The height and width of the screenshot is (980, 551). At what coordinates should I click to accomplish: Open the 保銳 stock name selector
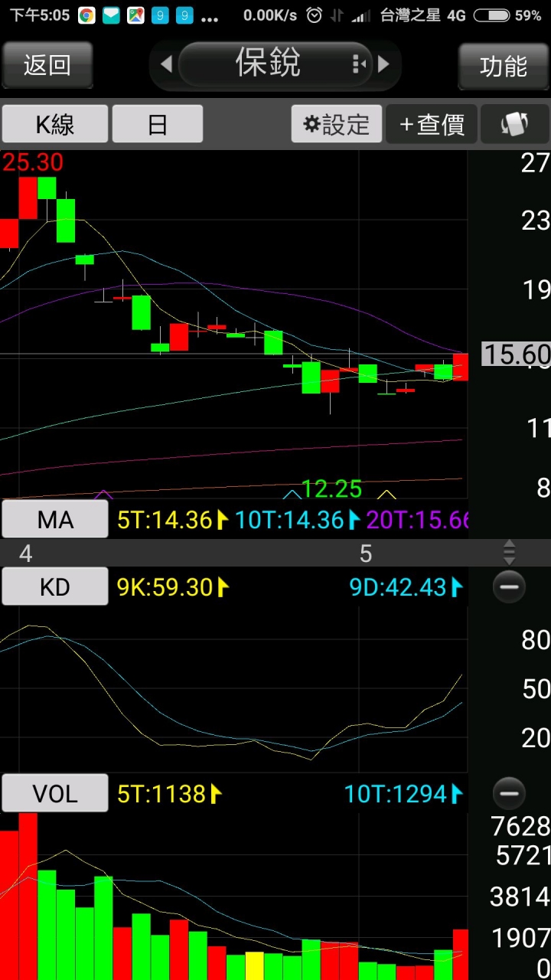[x=275, y=64]
